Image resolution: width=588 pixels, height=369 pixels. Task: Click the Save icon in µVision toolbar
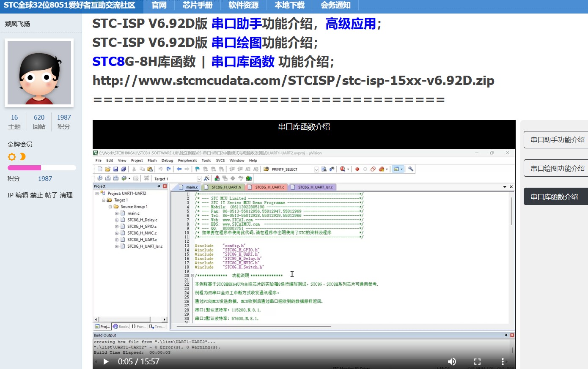[x=115, y=169]
